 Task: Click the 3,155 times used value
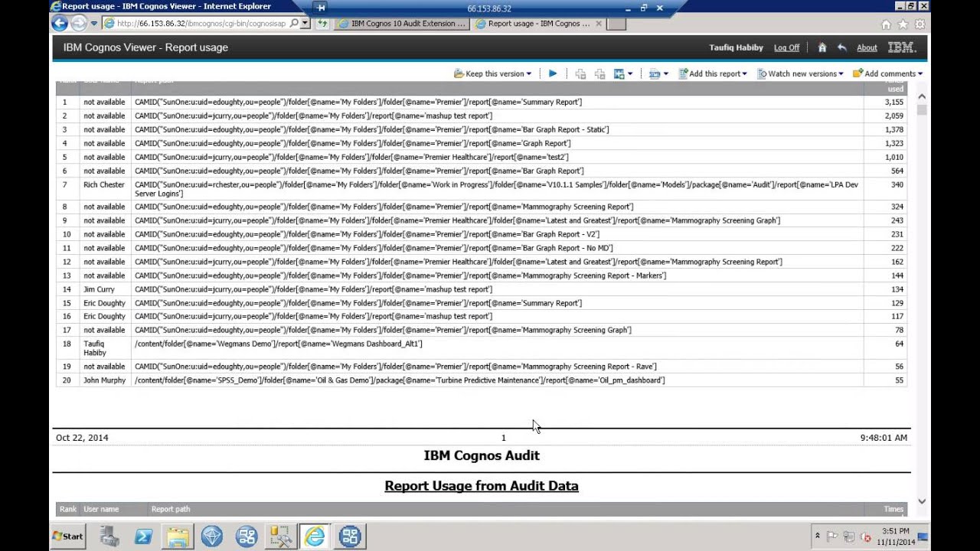coord(893,102)
